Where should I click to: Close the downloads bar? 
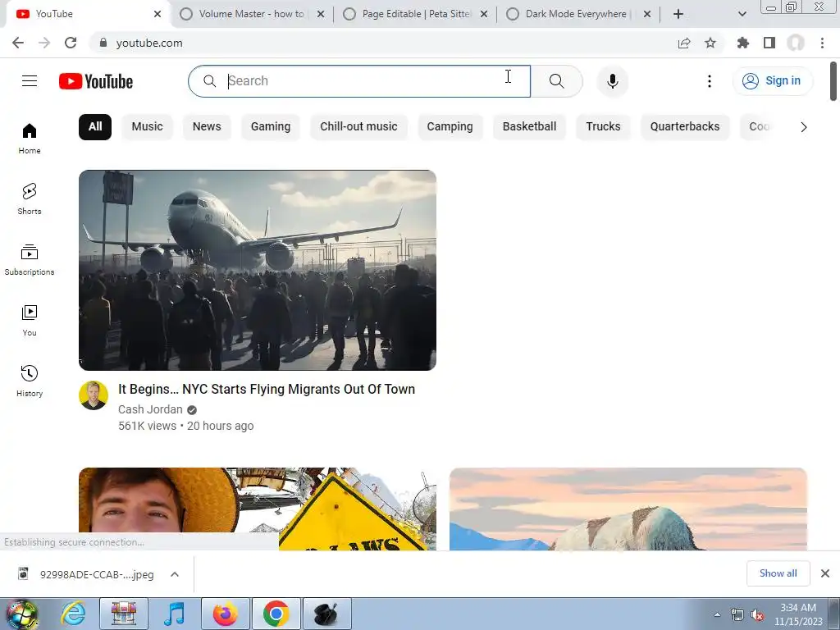(x=825, y=573)
